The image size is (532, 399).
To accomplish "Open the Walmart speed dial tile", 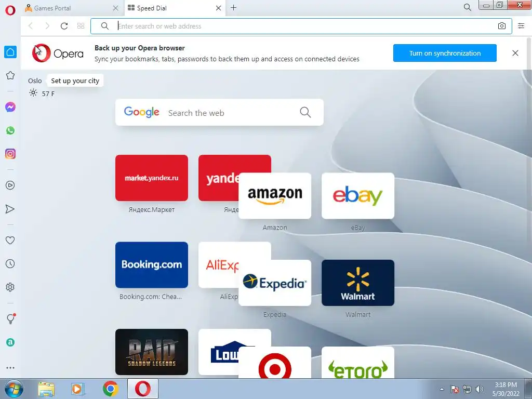I will pos(358,283).
